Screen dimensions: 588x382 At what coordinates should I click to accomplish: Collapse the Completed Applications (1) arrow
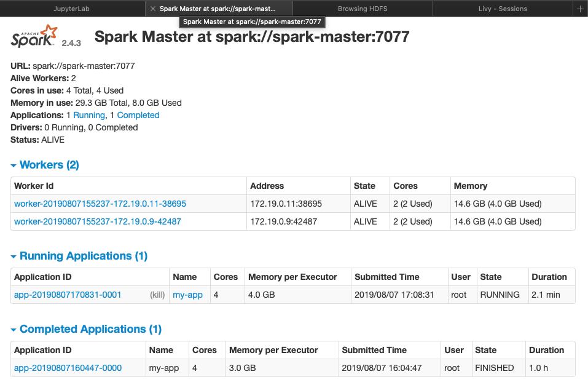[x=14, y=330]
